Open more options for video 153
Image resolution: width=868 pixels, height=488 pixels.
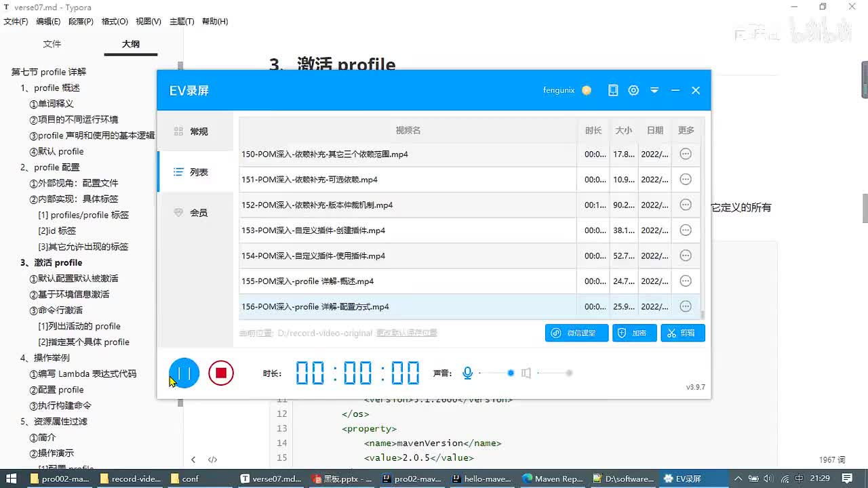pyautogui.click(x=686, y=230)
